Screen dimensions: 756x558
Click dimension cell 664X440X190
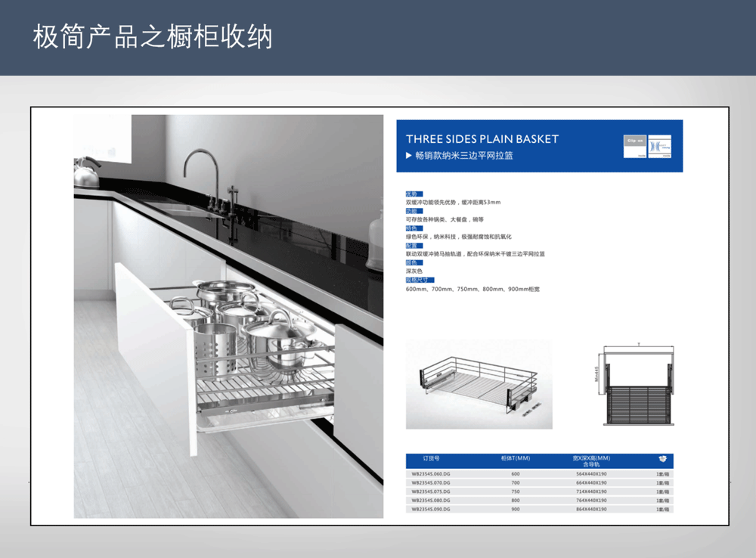(592, 482)
